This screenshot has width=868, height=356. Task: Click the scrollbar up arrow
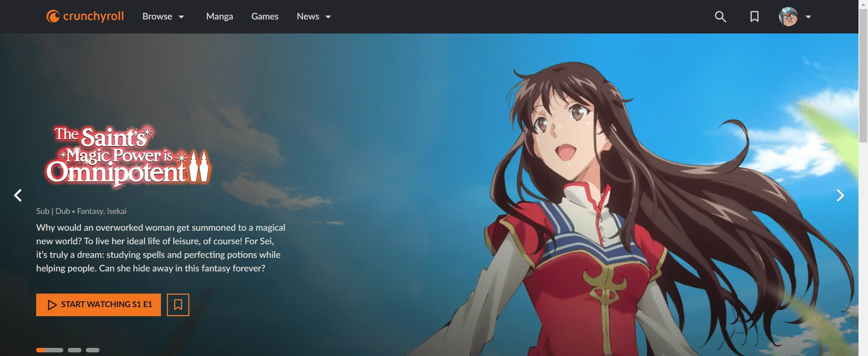[863, 4]
